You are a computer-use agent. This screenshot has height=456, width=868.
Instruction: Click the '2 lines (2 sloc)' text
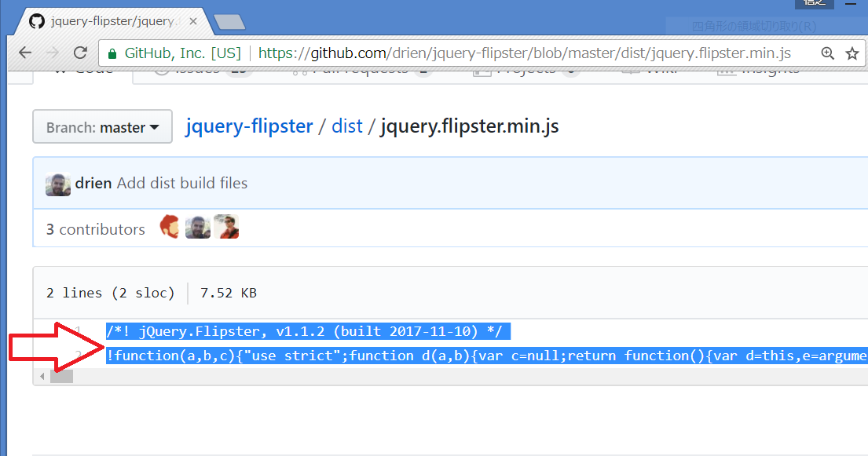(x=110, y=293)
